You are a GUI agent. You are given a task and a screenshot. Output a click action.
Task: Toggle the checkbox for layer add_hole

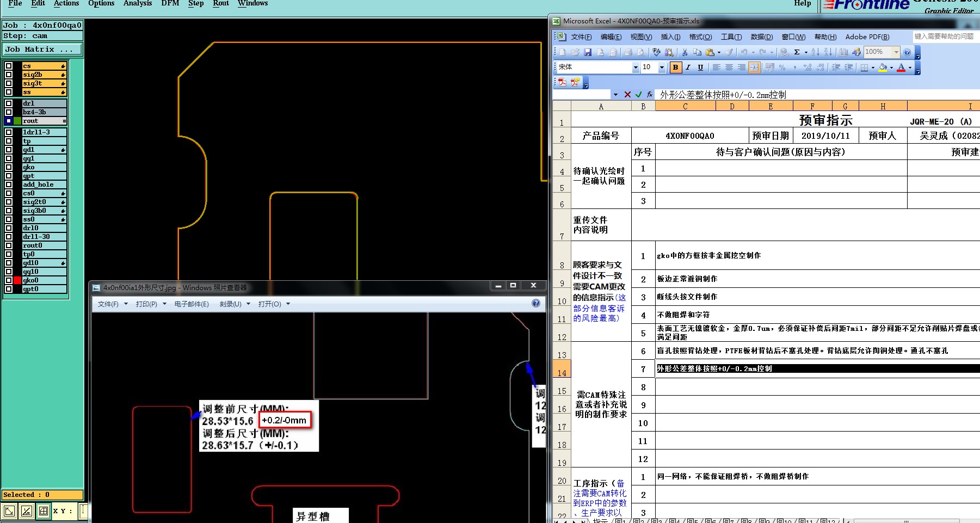pos(9,184)
